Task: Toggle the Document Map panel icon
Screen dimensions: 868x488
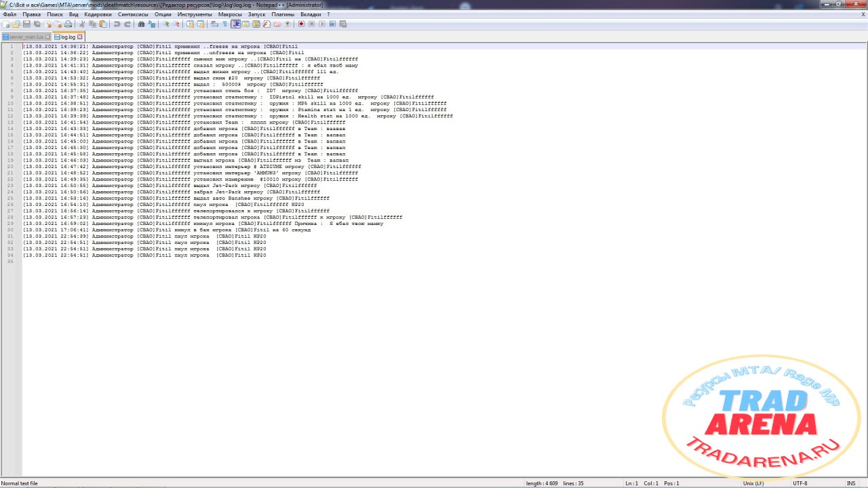Action: 256,24
